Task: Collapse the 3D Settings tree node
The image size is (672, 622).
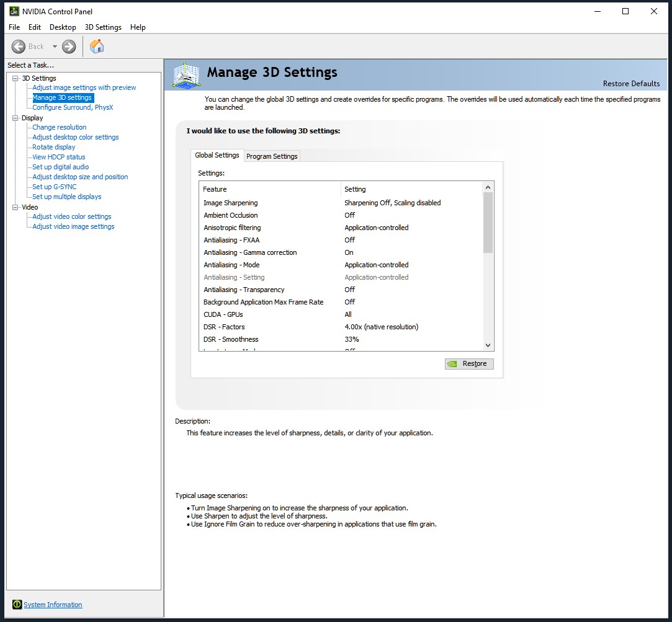Action: [x=16, y=78]
